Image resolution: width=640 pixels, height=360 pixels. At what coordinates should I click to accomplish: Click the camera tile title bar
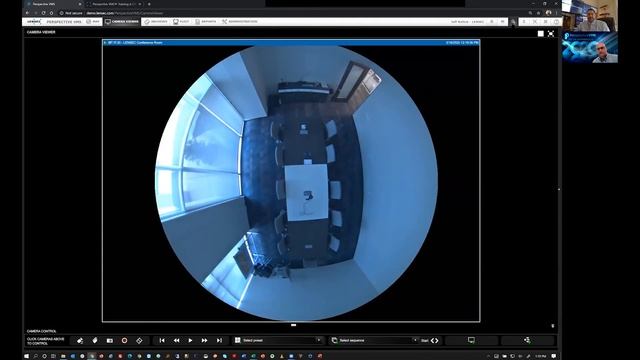point(291,42)
